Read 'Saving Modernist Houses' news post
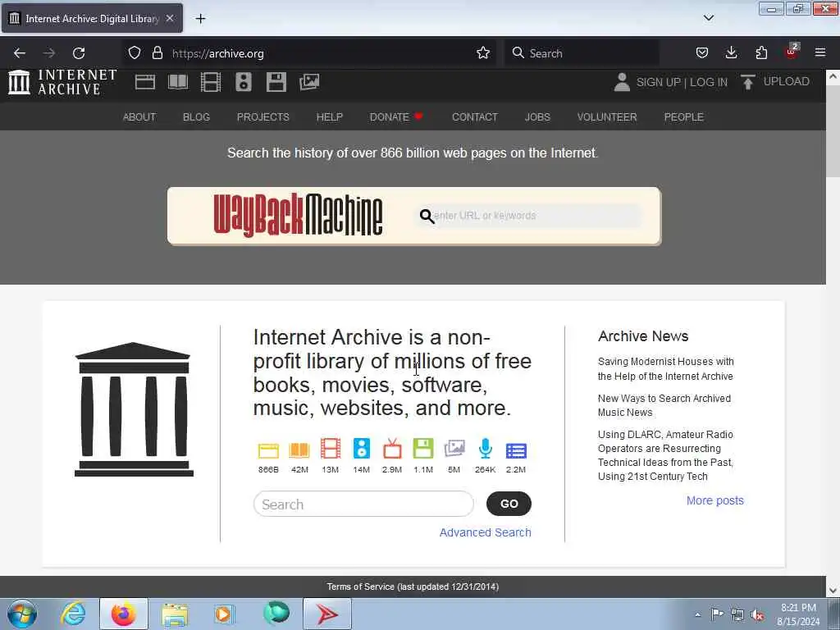This screenshot has width=840, height=630. coord(665,368)
